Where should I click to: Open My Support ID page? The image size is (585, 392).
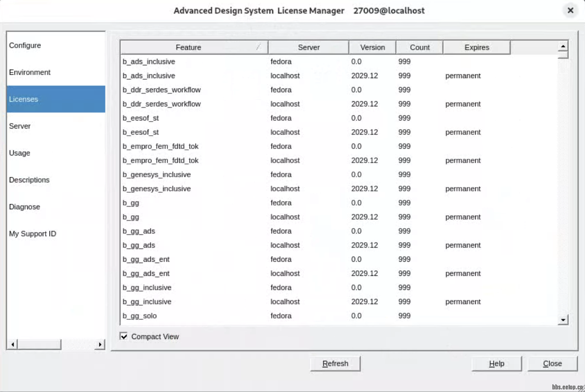pyautogui.click(x=32, y=234)
